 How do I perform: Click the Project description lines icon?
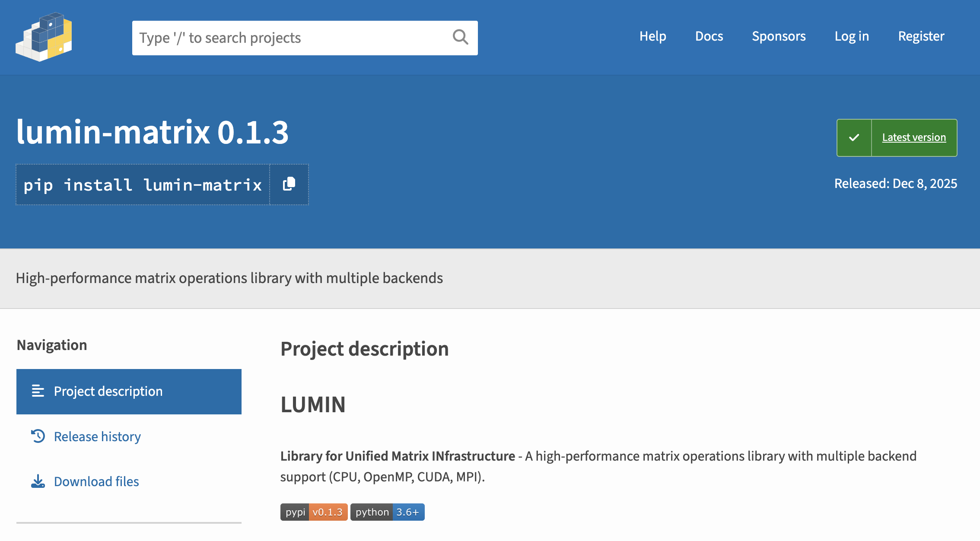38,391
